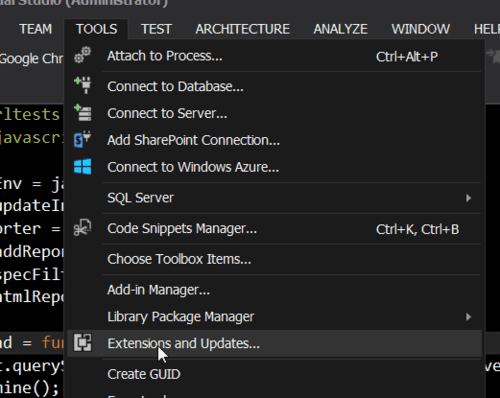Image resolution: width=500 pixels, height=398 pixels.
Task: Click the Connect to Server icon
Action: pos(83,113)
